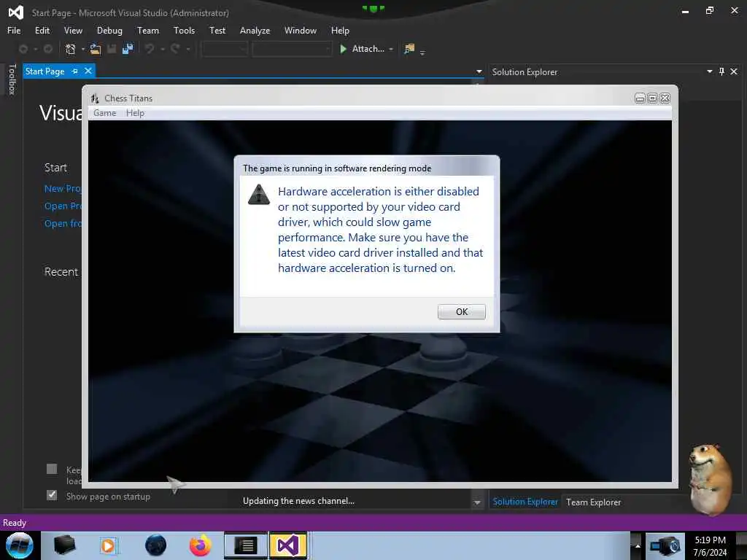Maximize the Chess Titans window
Screen dimensions: 747x560
653,98
